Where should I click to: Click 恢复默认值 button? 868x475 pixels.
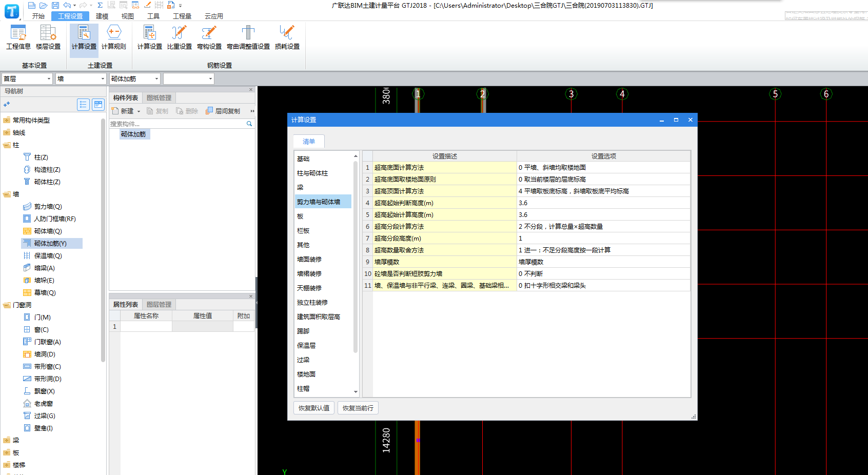tap(314, 408)
